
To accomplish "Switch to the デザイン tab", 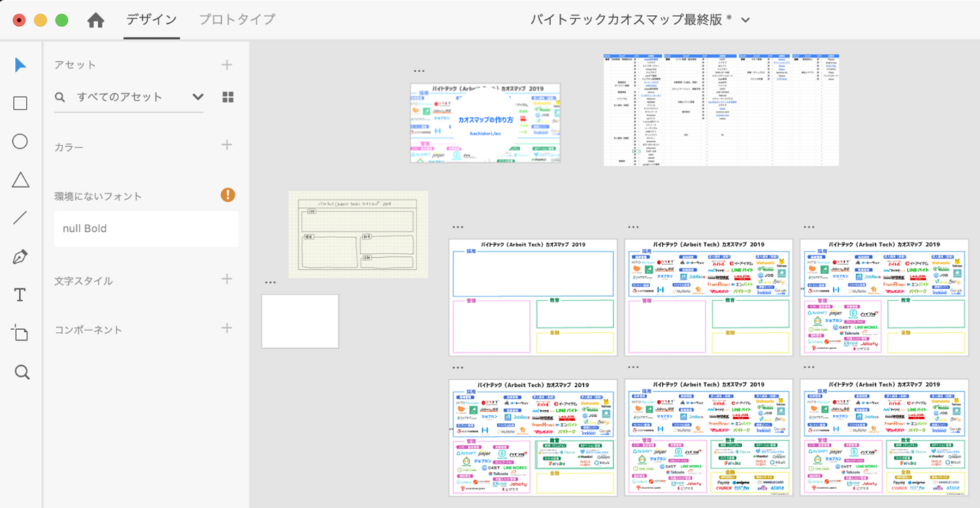I will (x=152, y=20).
